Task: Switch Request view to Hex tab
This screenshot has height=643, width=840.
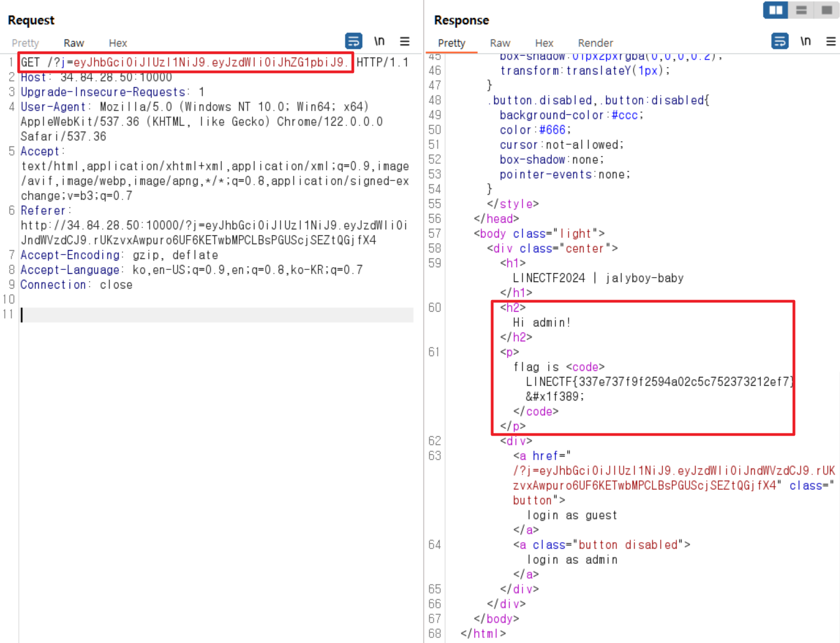Action: (117, 43)
